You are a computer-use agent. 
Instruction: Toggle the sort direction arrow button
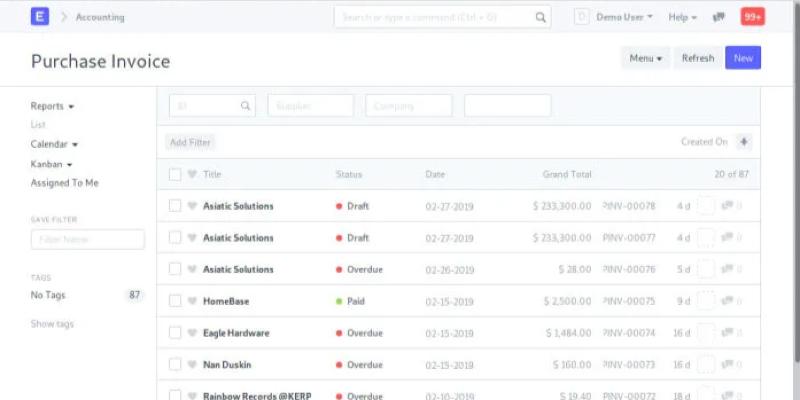[x=743, y=142]
